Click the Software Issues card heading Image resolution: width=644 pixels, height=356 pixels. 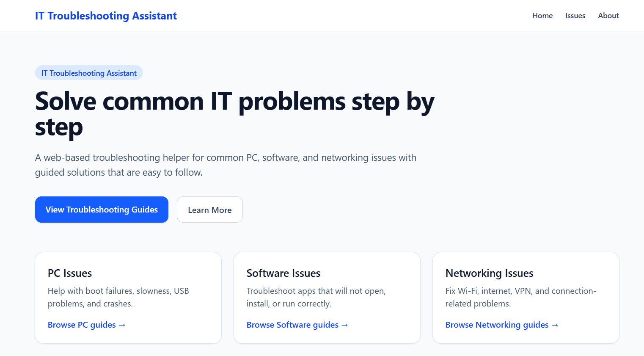tap(283, 273)
